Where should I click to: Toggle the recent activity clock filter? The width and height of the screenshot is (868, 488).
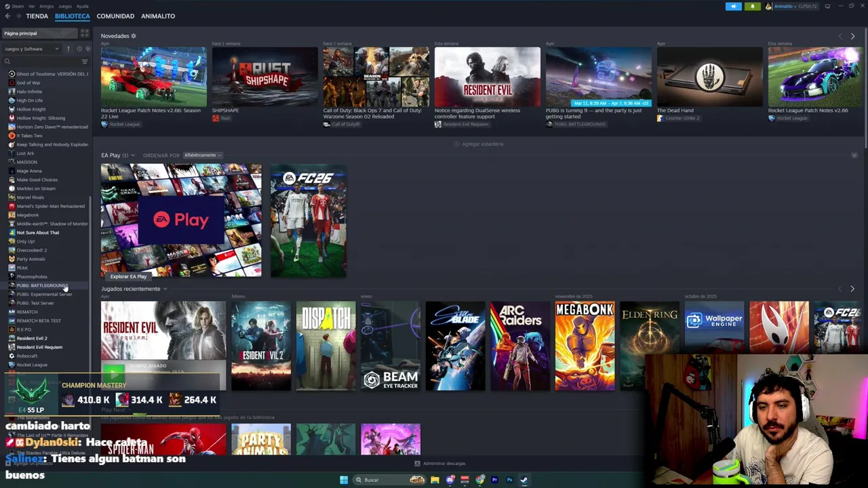pos(79,49)
